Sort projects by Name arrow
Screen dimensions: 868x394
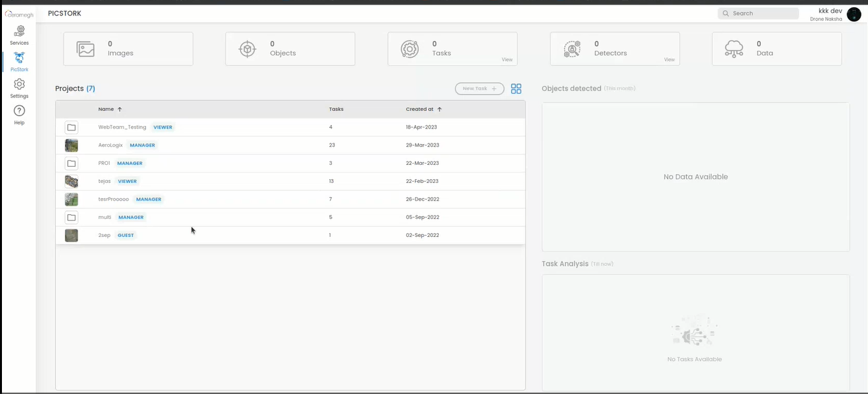119,110
